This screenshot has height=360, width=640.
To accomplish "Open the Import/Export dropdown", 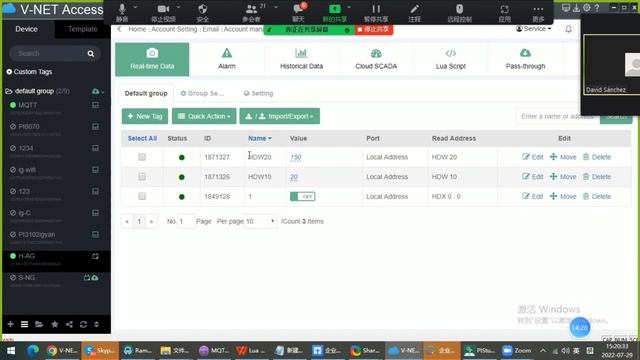I will (x=280, y=116).
